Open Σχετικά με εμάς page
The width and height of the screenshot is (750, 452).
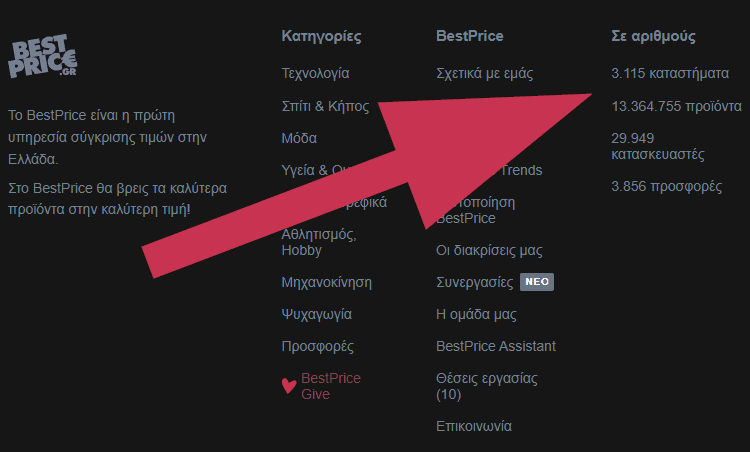tap(485, 73)
